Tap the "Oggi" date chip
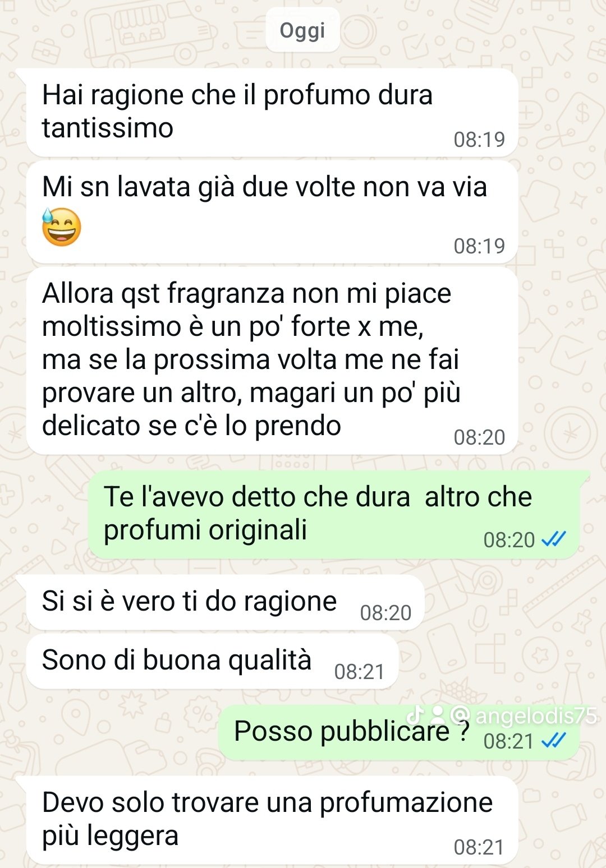The height and width of the screenshot is (868, 606). pyautogui.click(x=302, y=30)
